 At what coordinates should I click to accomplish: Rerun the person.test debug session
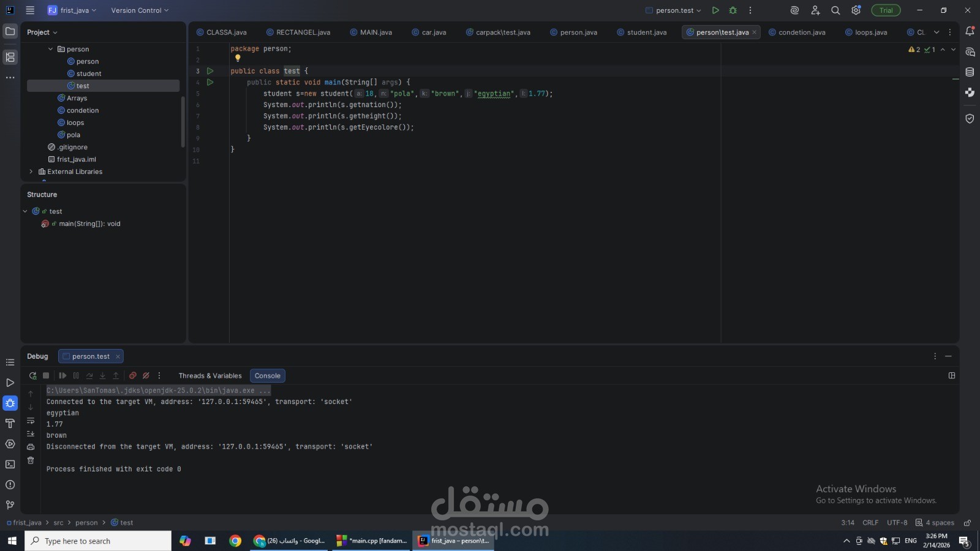[x=32, y=375]
